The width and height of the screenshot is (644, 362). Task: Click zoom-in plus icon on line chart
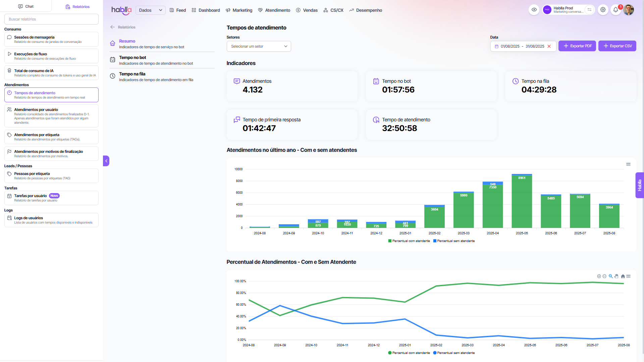pos(599,277)
